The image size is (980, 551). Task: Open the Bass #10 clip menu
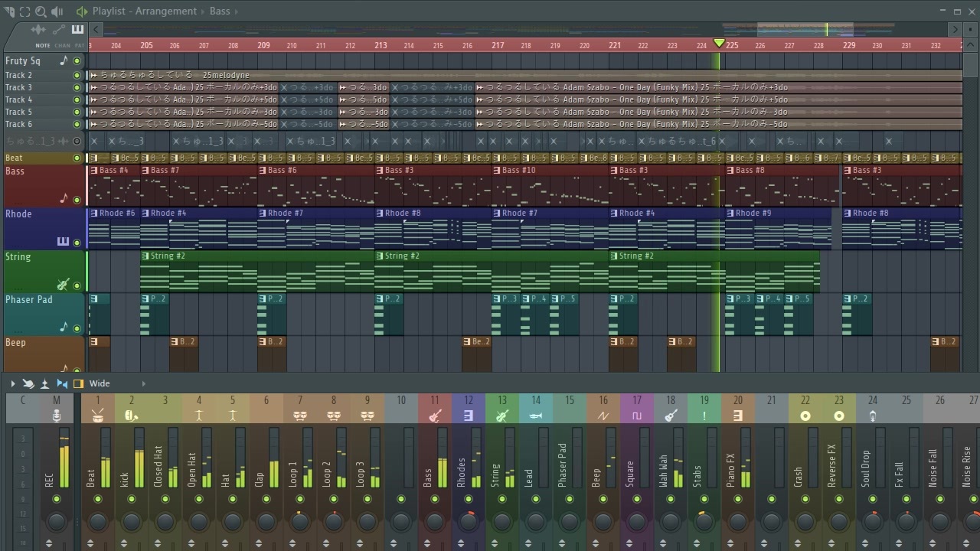[497, 171]
